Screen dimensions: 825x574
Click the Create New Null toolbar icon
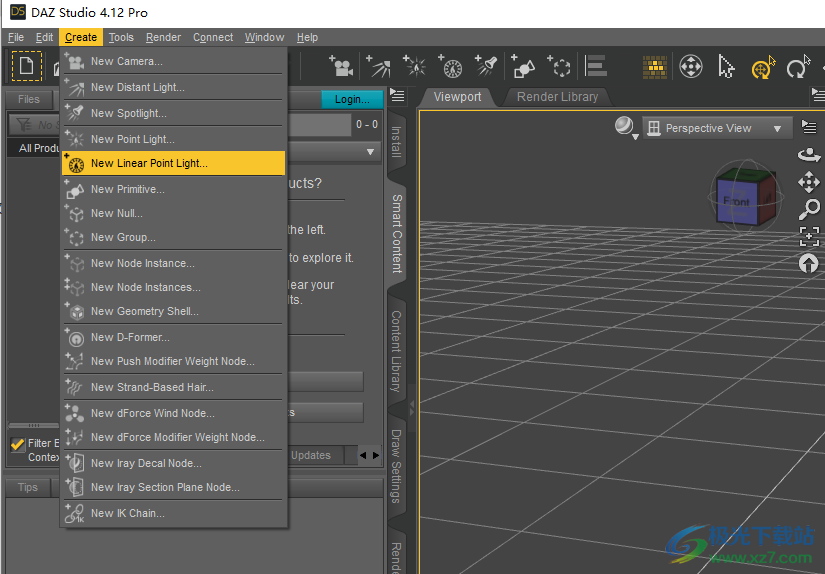coord(559,66)
